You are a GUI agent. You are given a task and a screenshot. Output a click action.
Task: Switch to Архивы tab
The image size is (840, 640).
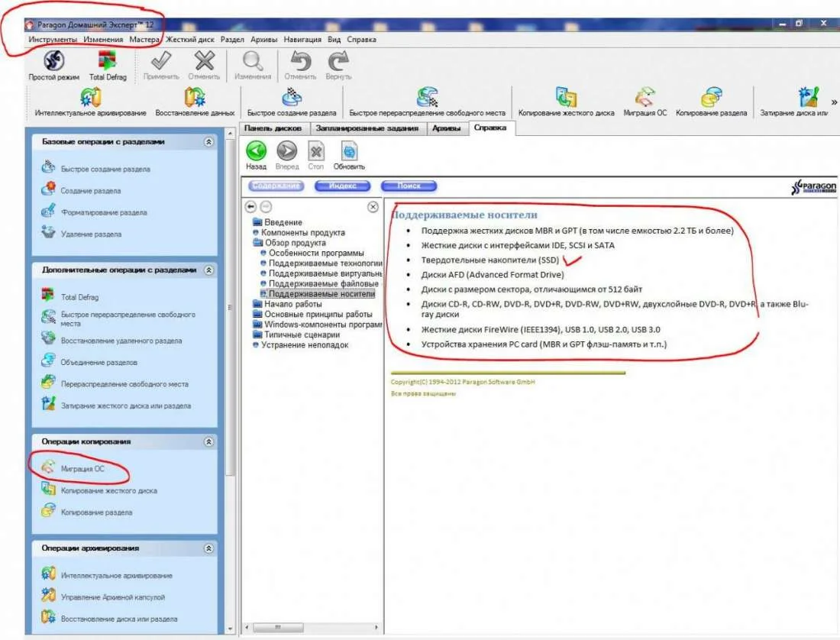(446, 128)
